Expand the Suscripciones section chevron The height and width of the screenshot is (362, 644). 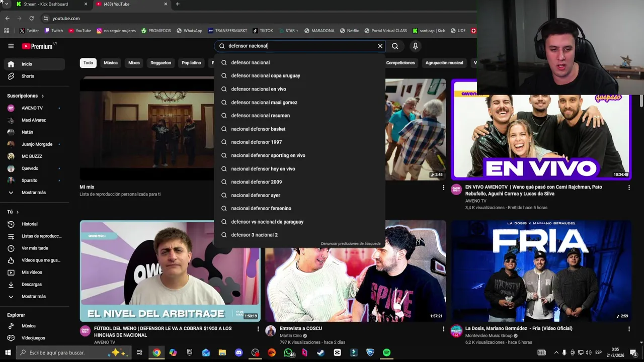coord(43,96)
